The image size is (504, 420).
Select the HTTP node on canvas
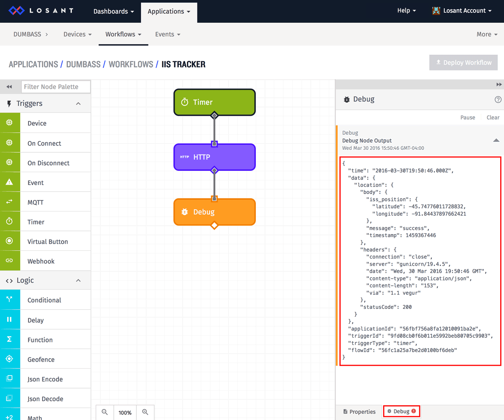(x=215, y=157)
